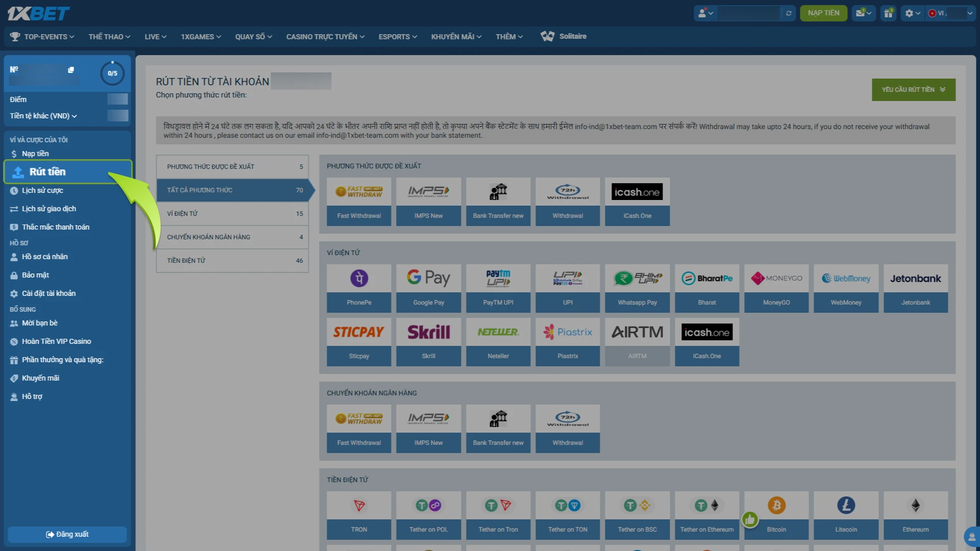Select the VÍ ĐIỆN TỬ filter tab
The image size is (980, 551).
(x=232, y=214)
